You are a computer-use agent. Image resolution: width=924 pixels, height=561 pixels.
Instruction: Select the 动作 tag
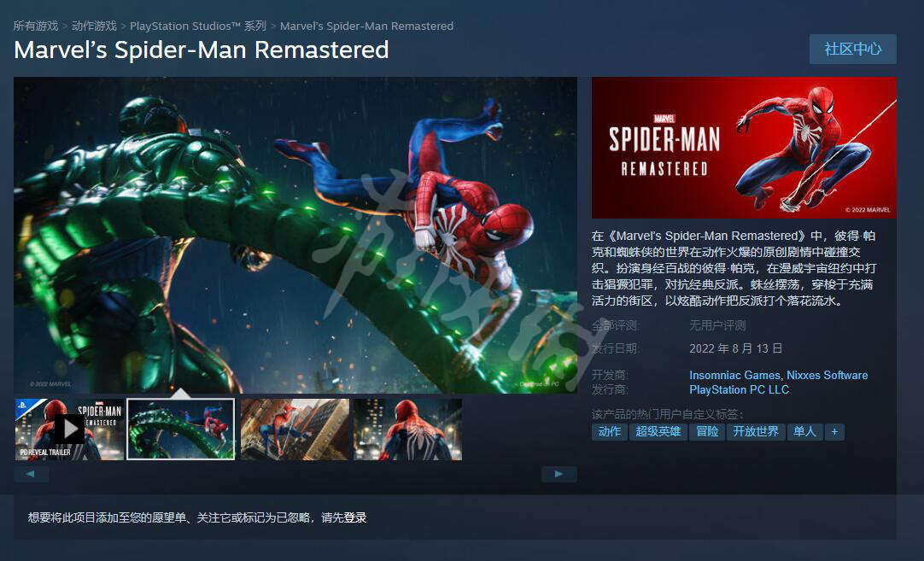610,432
